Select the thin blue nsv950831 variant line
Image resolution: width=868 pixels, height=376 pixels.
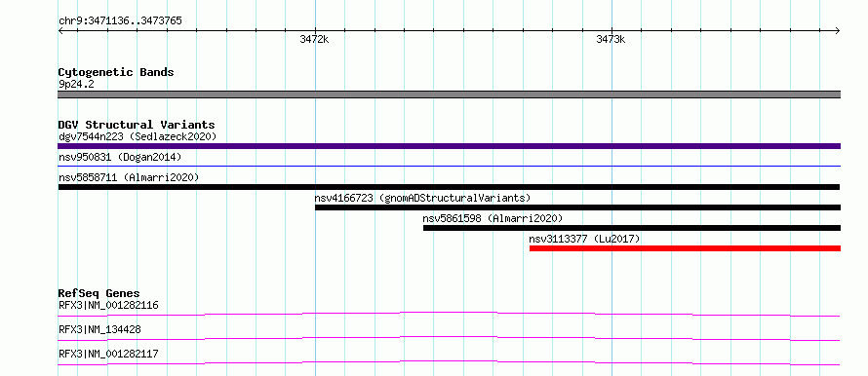click(x=449, y=166)
